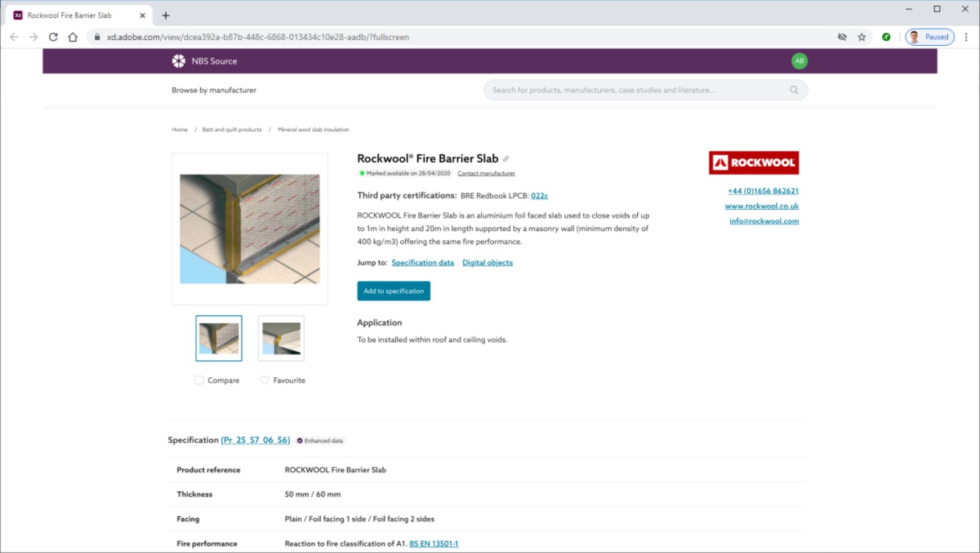Screen dimensions: 980x553
Task: Copy product link via chain icon
Action: [506, 159]
